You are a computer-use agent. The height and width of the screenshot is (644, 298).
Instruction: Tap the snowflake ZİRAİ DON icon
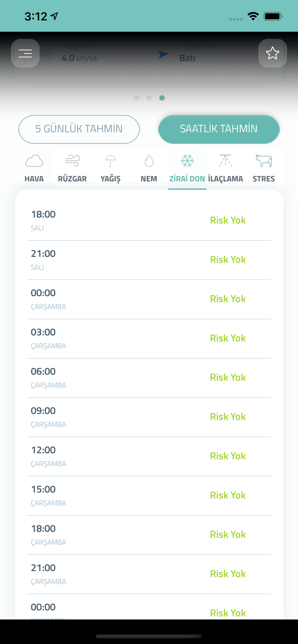coord(187,160)
